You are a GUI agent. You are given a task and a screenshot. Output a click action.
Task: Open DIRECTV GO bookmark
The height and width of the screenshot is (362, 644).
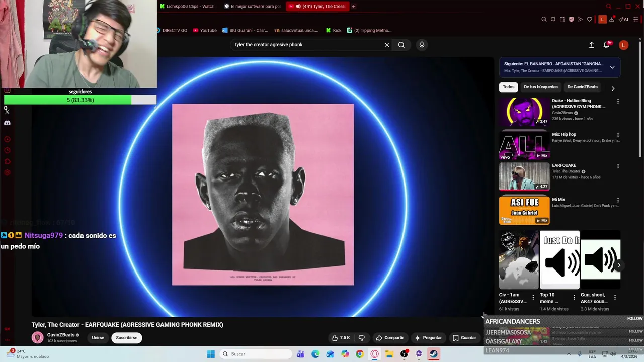click(172, 30)
